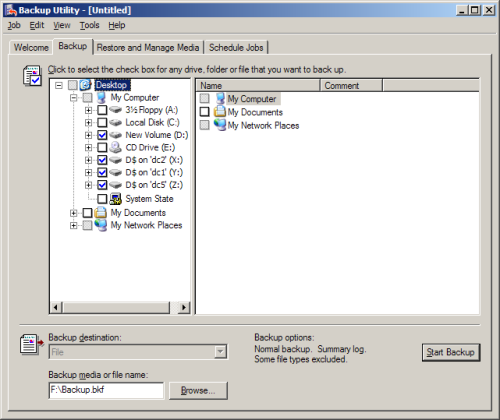Switch to Restore and Manage Media tab
Screen dimensions: 500x420
148,48
